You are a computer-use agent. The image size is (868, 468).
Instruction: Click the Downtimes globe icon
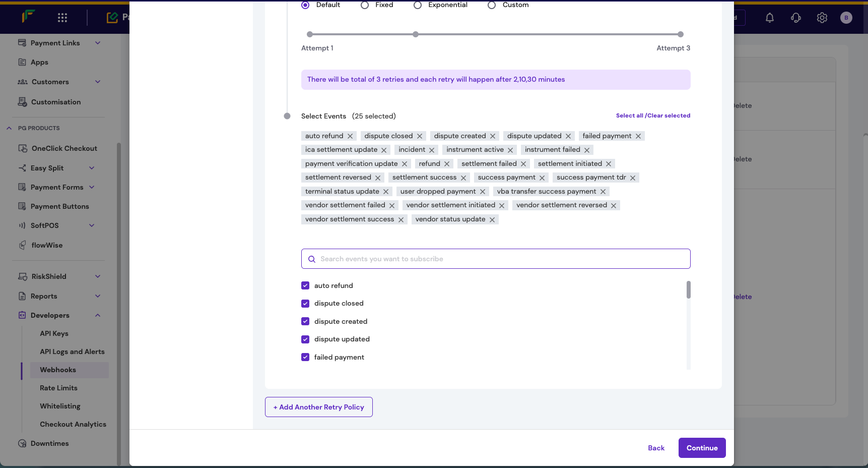point(22,443)
